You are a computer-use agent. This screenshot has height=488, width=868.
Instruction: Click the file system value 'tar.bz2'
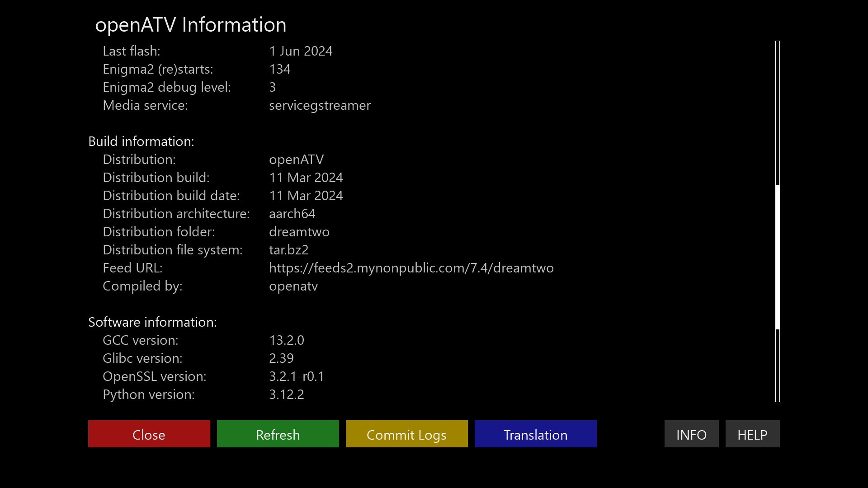coord(289,250)
